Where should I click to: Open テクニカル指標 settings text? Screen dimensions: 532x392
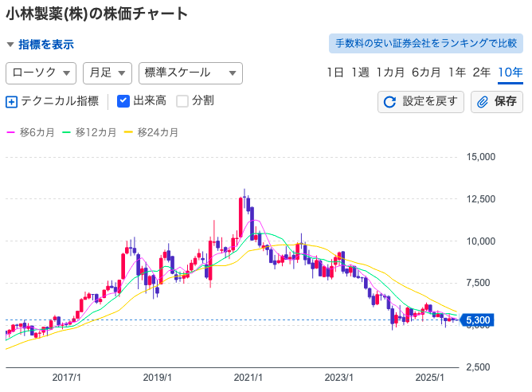60,101
